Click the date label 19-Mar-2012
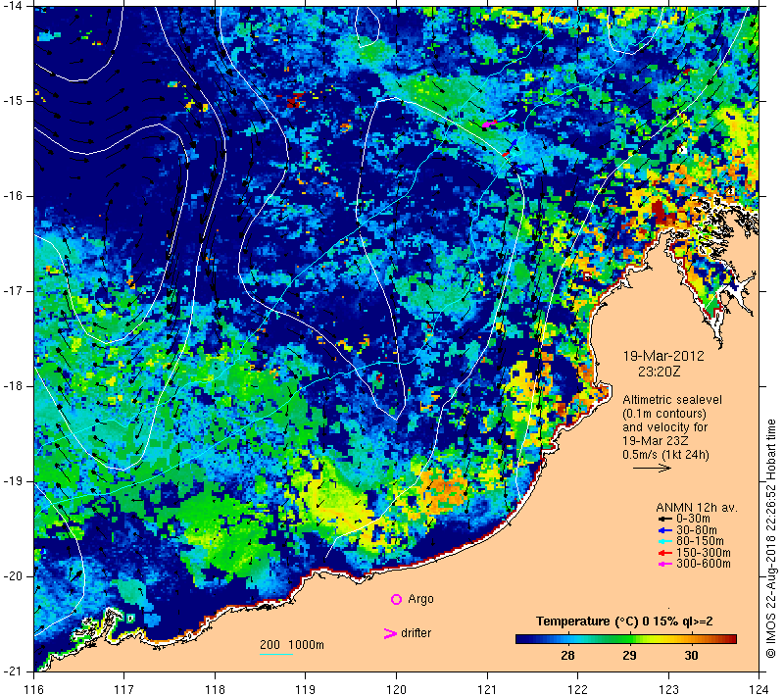This screenshot has height=696, width=784. 663,356
